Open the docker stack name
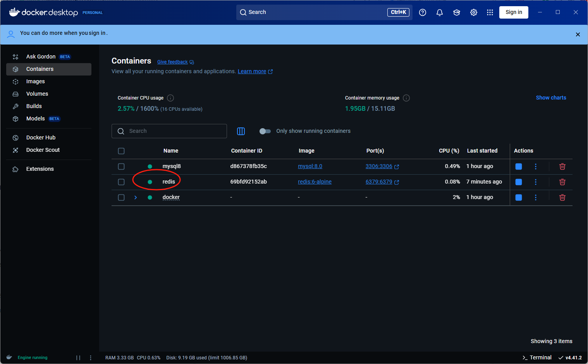Screen dimensions: 588x364 click(171, 197)
